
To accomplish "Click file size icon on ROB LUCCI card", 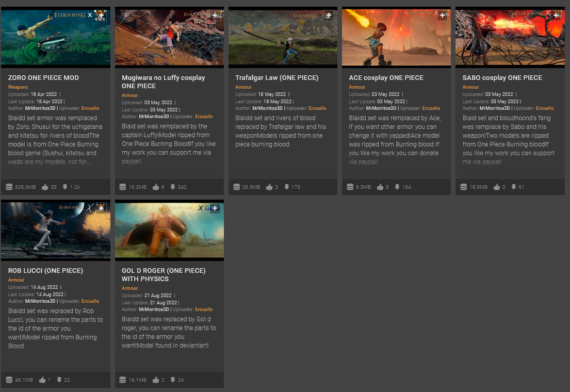I will tap(9, 380).
